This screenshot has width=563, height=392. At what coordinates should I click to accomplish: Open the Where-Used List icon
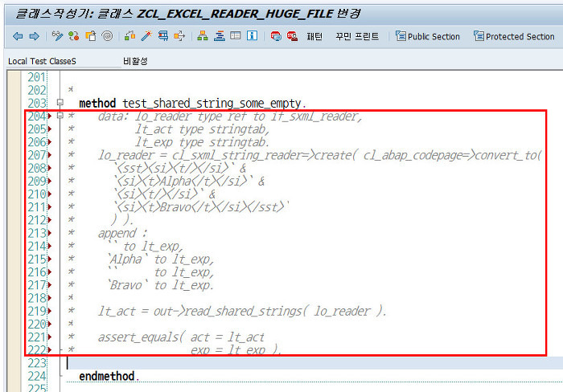pyautogui.click(x=179, y=36)
